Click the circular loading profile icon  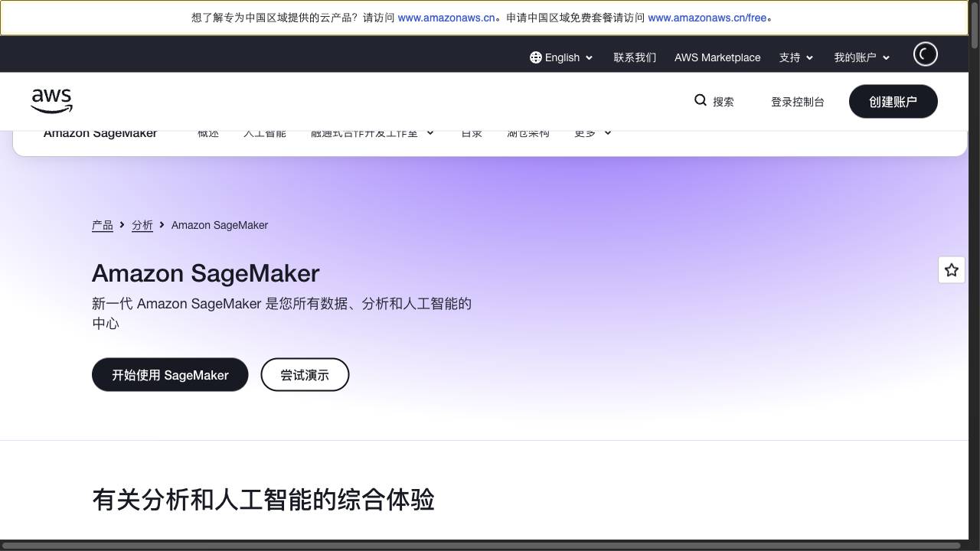926,54
